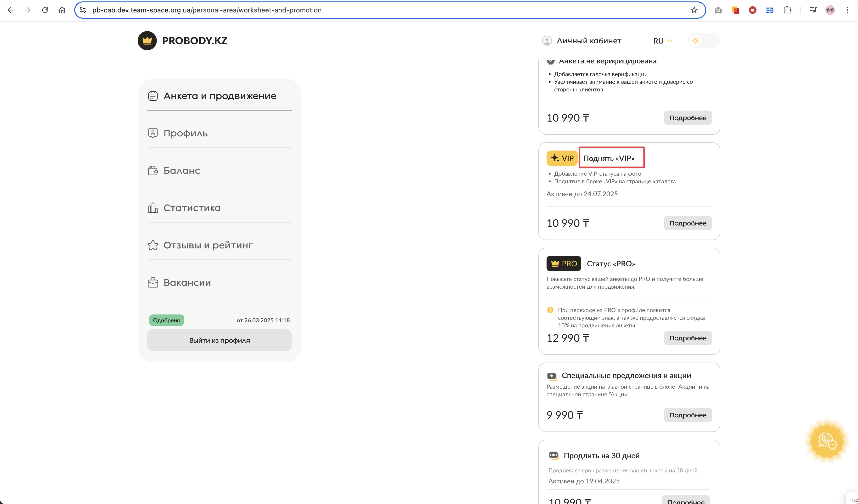Open the Профиль menu section
This screenshot has width=858, height=504.
[186, 133]
